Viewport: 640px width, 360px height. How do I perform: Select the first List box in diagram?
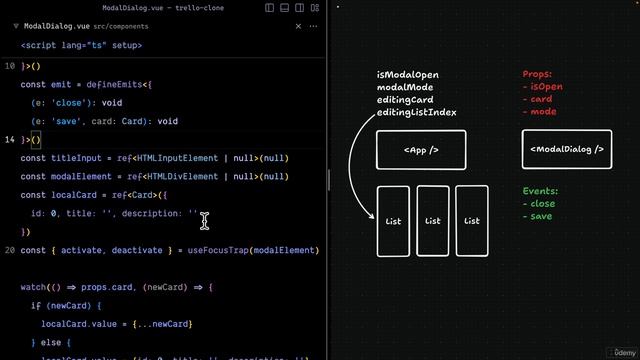(393, 221)
